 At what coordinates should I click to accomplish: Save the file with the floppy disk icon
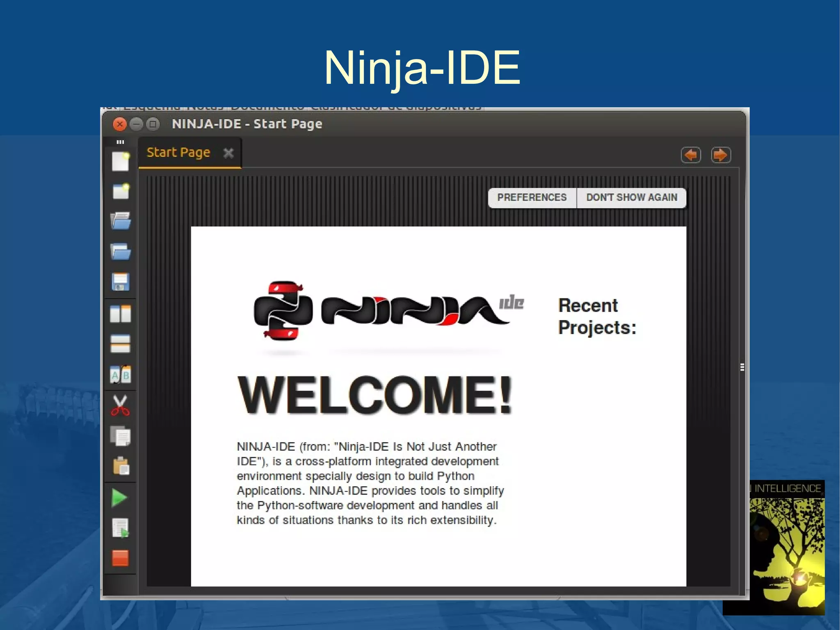pos(120,282)
